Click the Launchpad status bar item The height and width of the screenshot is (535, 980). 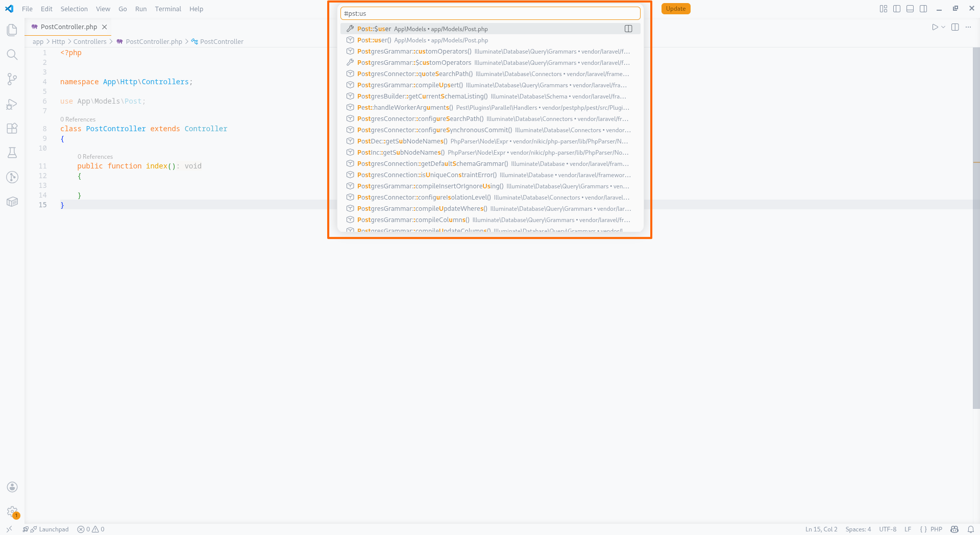point(46,529)
